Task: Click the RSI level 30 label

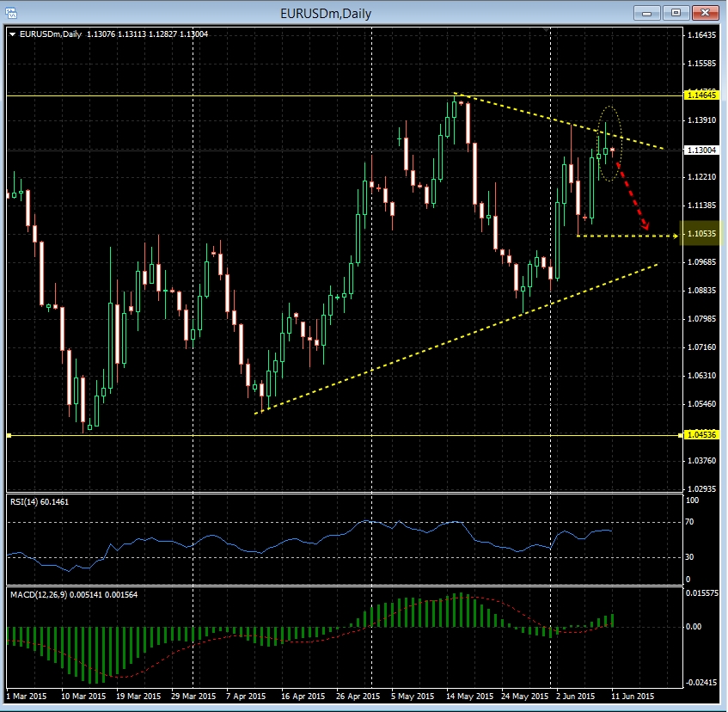Action: click(690, 557)
